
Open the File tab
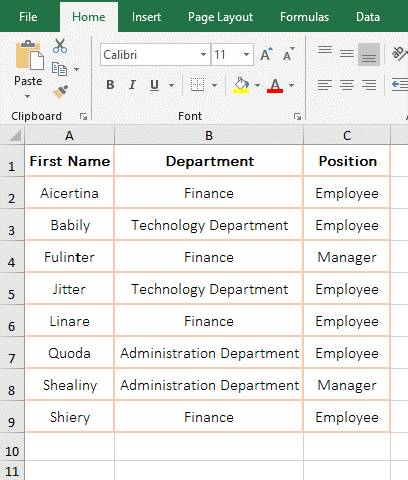point(28,17)
